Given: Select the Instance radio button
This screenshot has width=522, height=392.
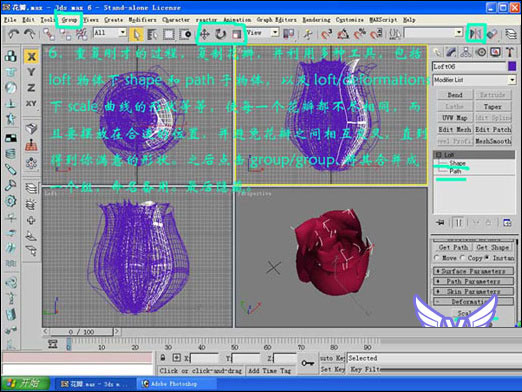Looking at the screenshot, I should [x=487, y=258].
